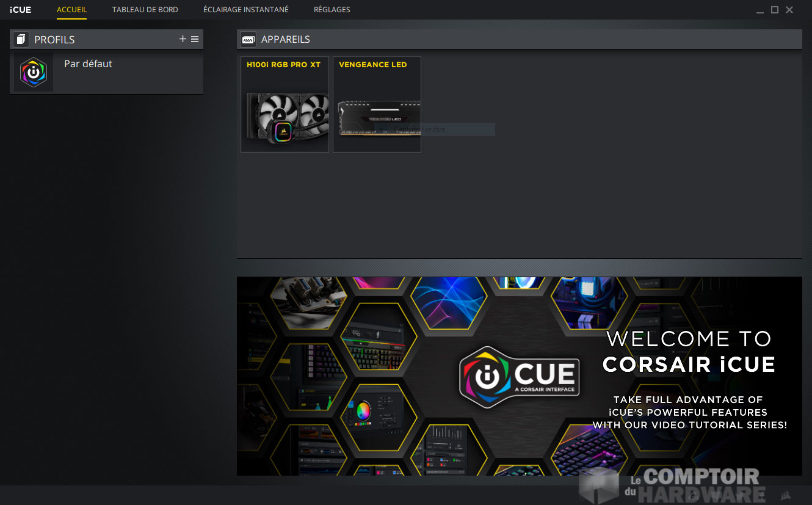Open the Éclairage Instantané tab
Viewport: 812px width, 505px height.
(x=245, y=10)
